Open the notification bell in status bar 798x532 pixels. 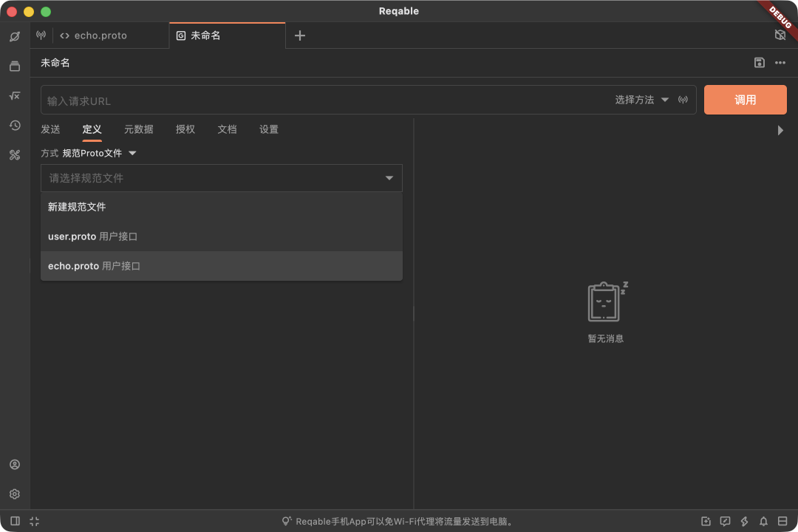pyautogui.click(x=763, y=521)
